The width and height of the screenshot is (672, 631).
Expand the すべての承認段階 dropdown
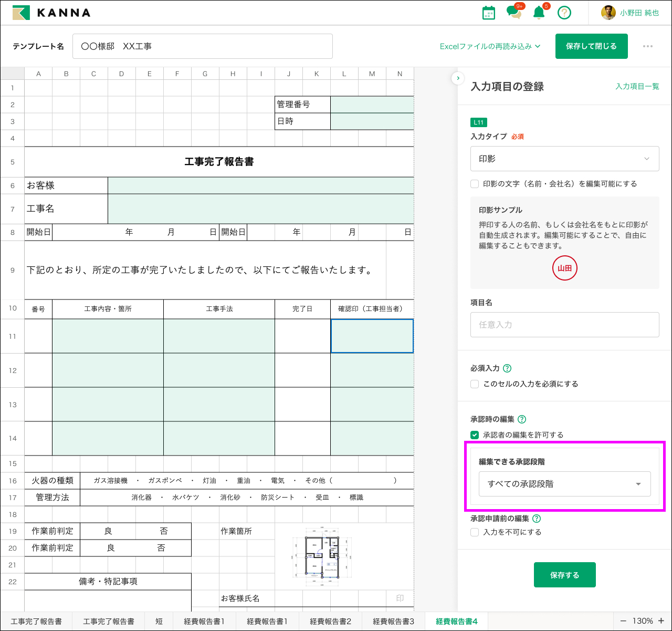click(x=564, y=484)
